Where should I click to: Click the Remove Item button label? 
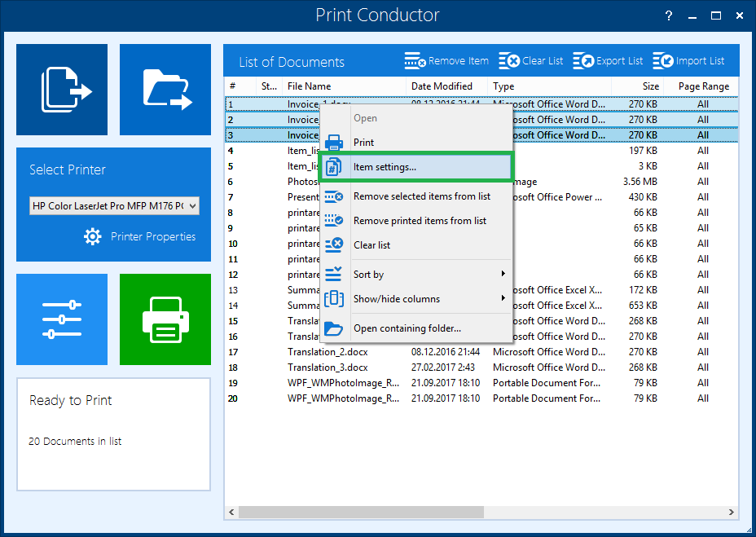pos(459,61)
